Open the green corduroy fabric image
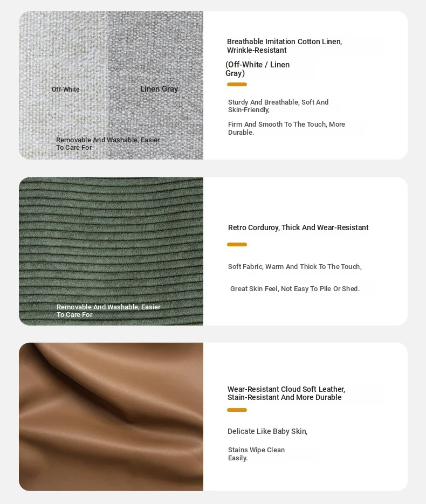This screenshot has width=426, height=504. [x=111, y=251]
